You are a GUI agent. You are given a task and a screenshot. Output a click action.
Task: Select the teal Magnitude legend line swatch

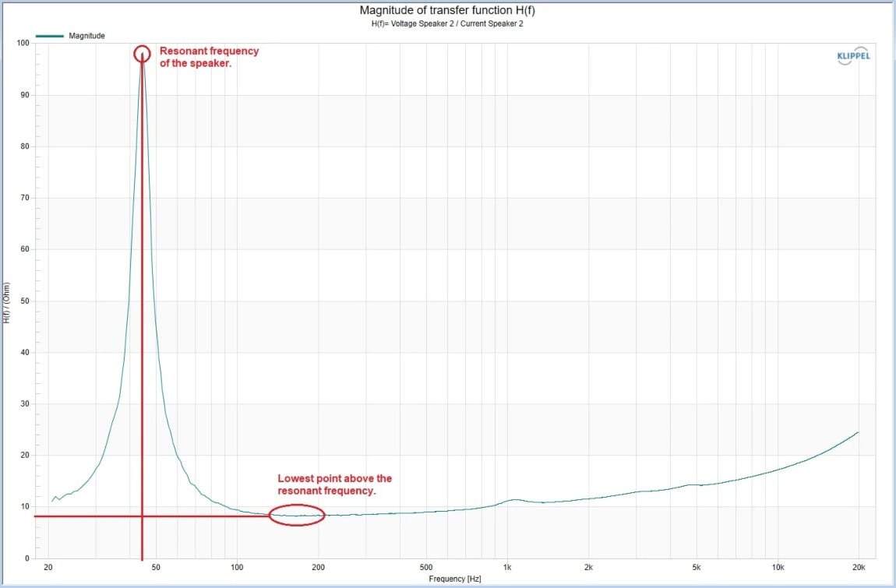(x=51, y=36)
